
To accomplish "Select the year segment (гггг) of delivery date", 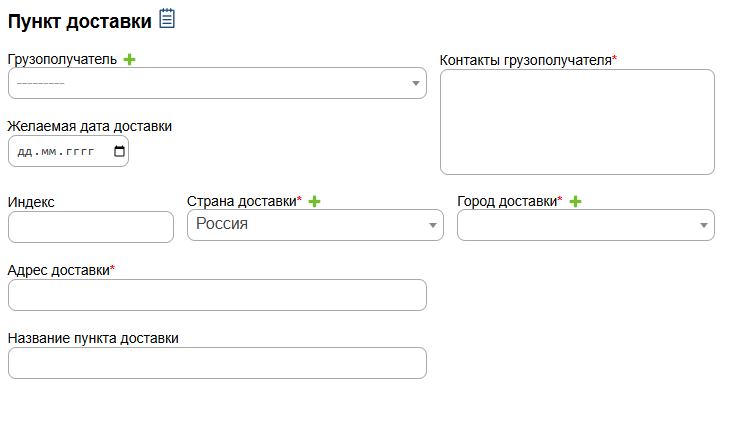I will point(79,152).
